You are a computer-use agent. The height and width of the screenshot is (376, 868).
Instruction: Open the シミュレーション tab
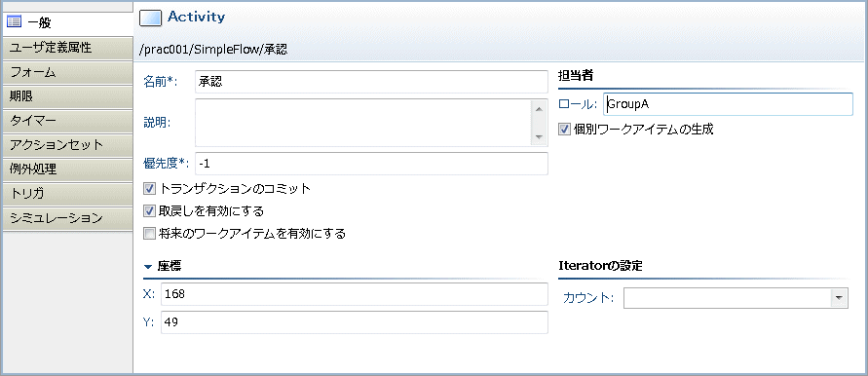coord(67,218)
